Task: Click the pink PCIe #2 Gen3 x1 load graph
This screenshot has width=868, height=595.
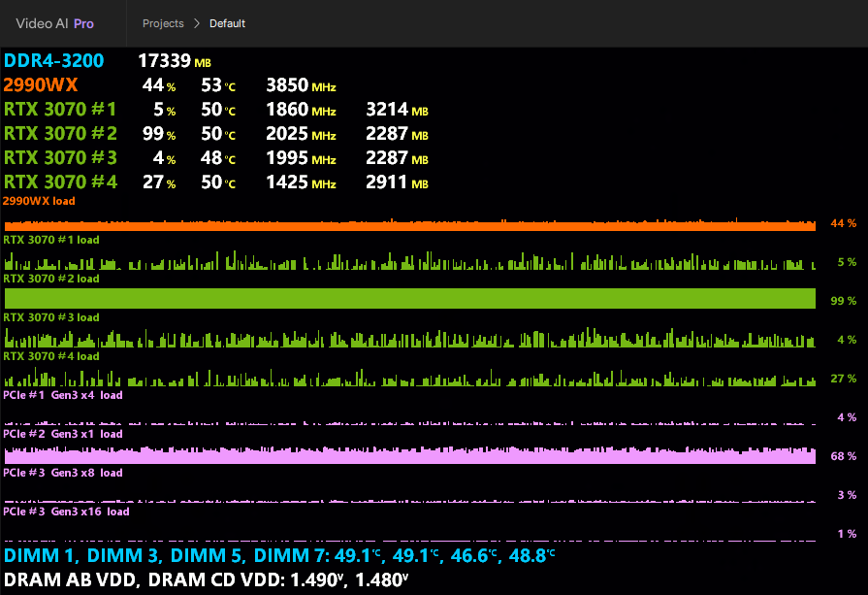Action: pyautogui.click(x=408, y=456)
